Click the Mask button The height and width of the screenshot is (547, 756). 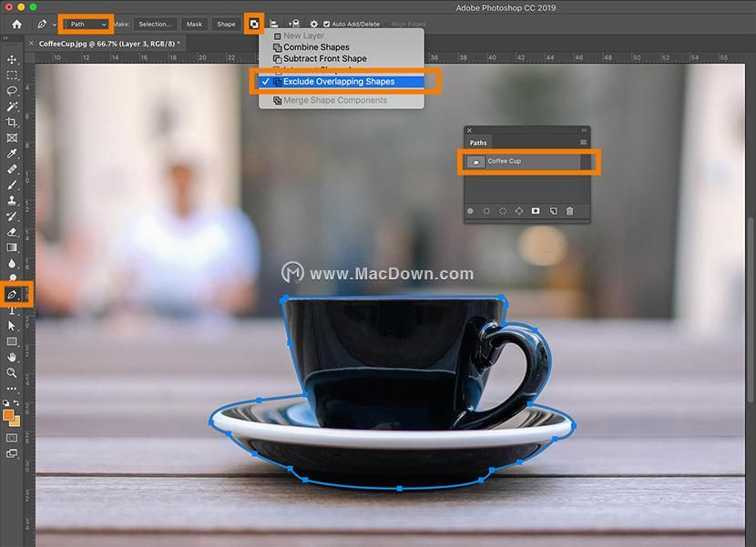[x=194, y=24]
